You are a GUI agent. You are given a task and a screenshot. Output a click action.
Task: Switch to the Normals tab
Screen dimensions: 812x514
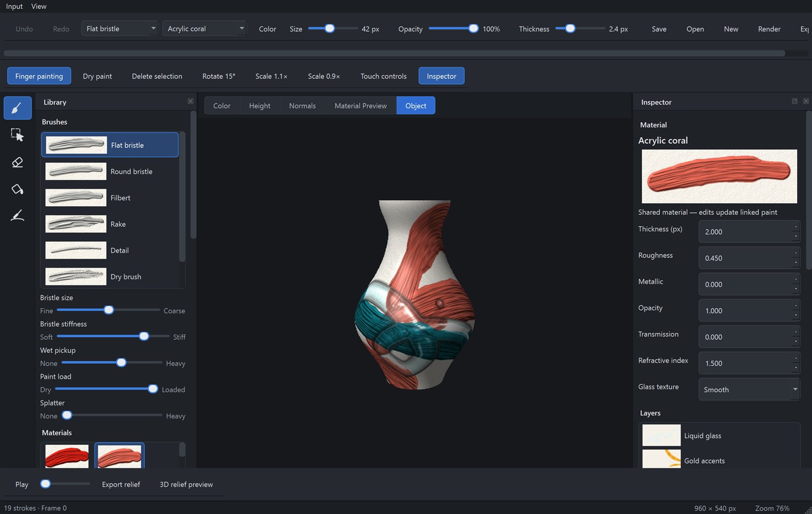pyautogui.click(x=302, y=106)
